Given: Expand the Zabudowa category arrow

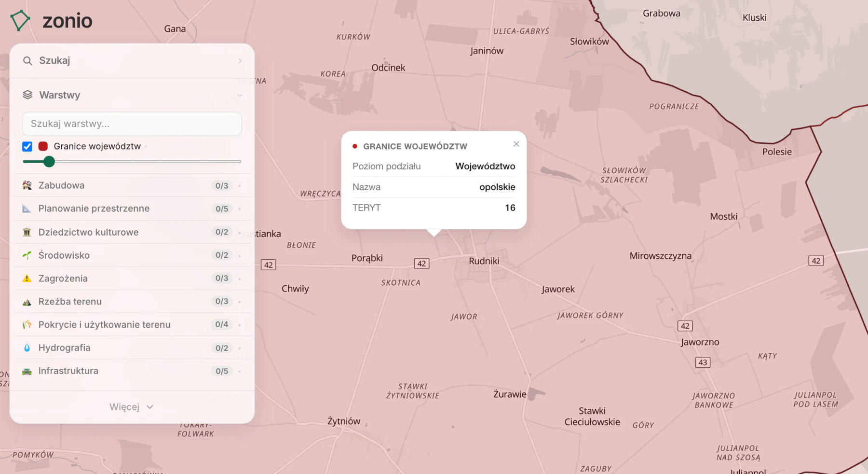Looking at the screenshot, I should coord(240,186).
